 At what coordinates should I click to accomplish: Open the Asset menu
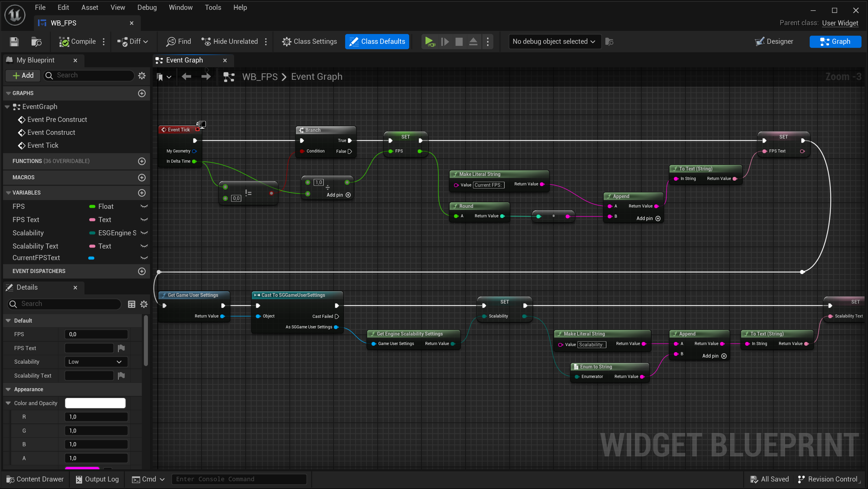90,7
